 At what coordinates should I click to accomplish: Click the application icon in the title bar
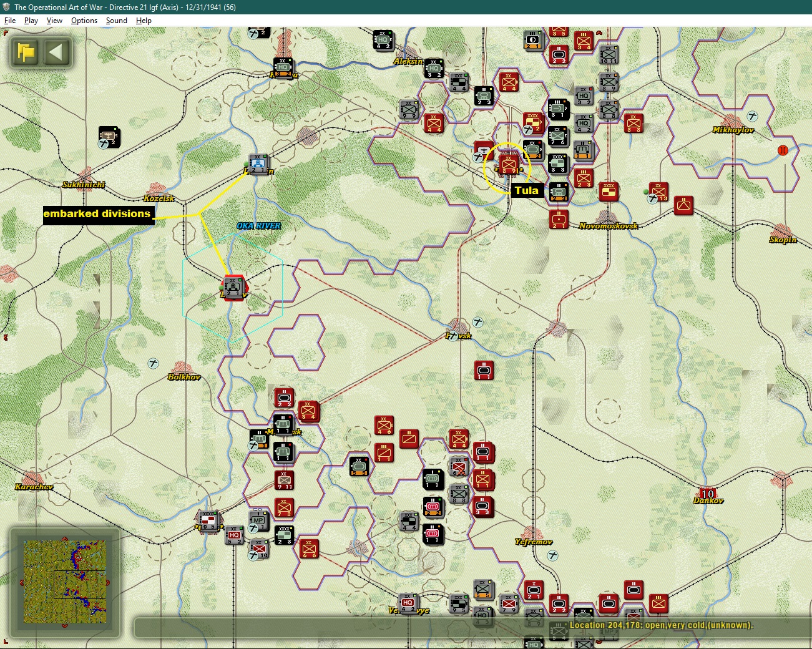[7, 7]
